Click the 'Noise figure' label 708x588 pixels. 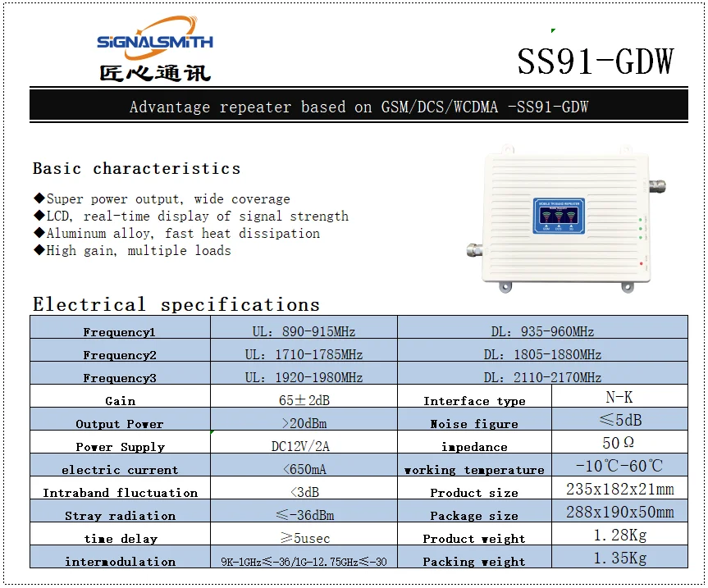pyautogui.click(x=474, y=424)
